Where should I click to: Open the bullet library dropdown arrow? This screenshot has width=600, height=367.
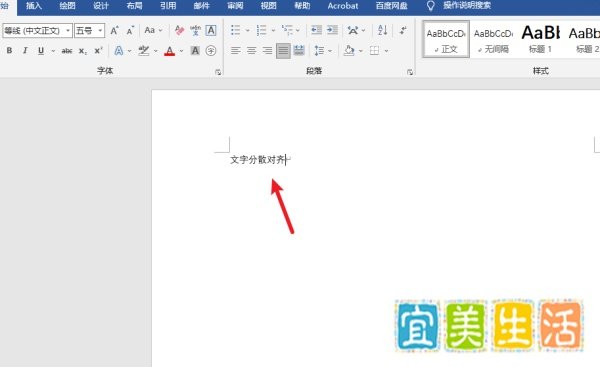[247, 30]
